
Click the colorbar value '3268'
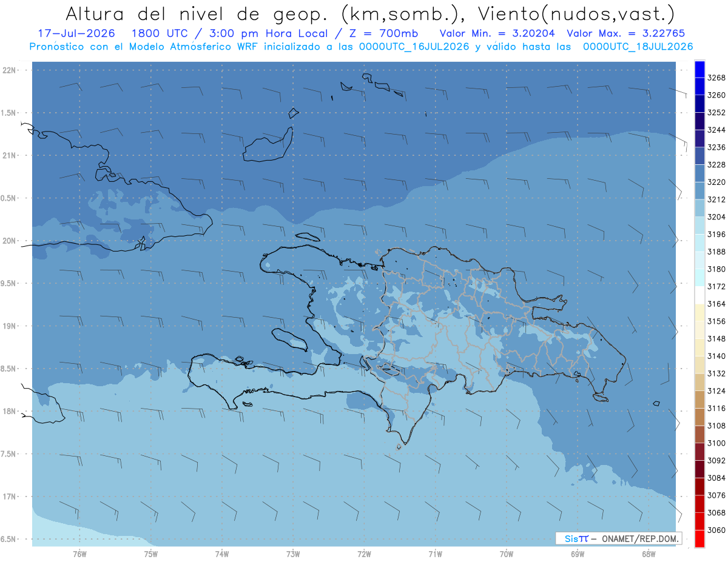(x=716, y=78)
